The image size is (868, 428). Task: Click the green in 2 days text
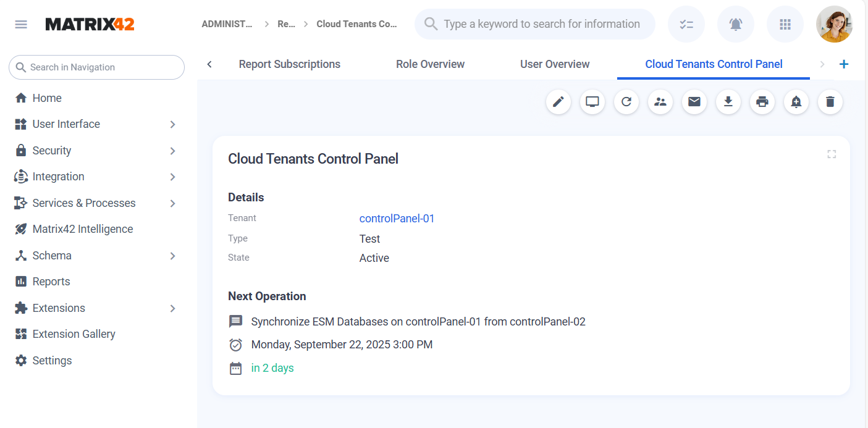coord(272,368)
